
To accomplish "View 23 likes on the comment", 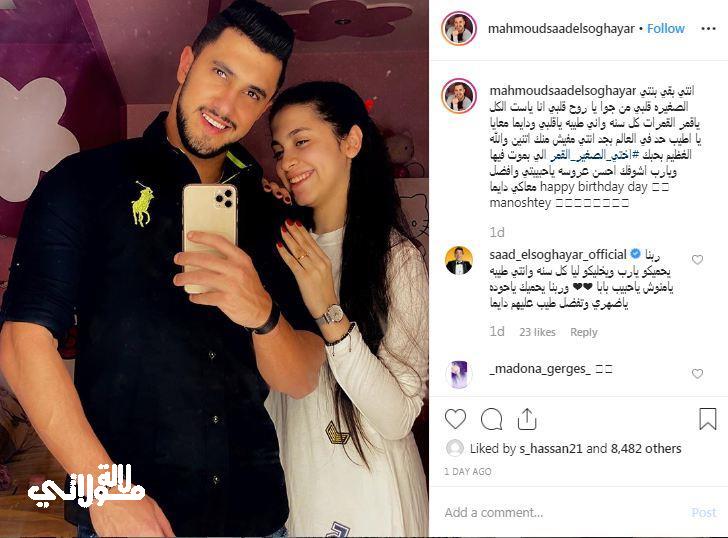I will (x=537, y=332).
